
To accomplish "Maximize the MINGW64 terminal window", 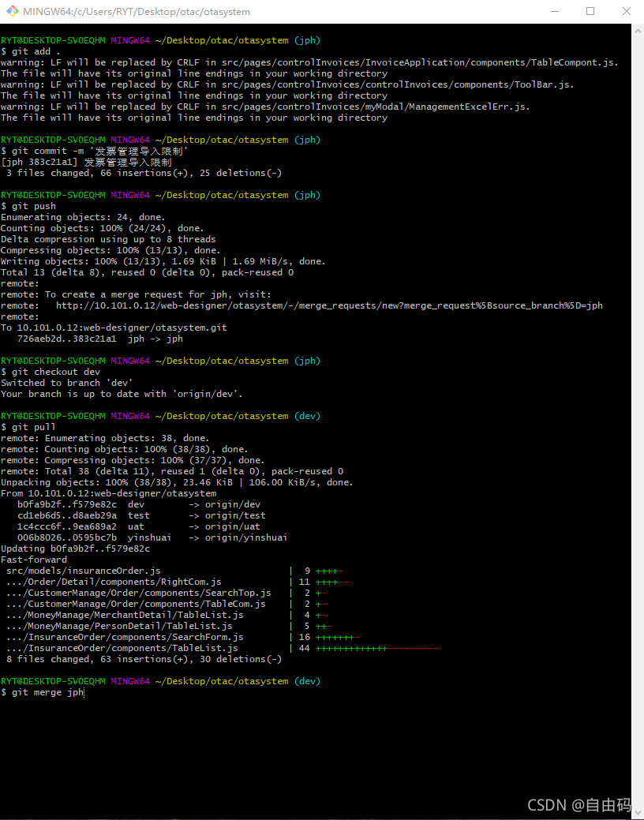I will coord(590,12).
